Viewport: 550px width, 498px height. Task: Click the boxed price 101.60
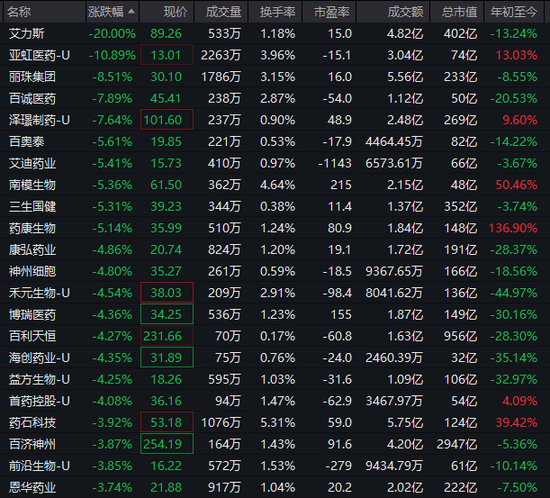coord(167,120)
